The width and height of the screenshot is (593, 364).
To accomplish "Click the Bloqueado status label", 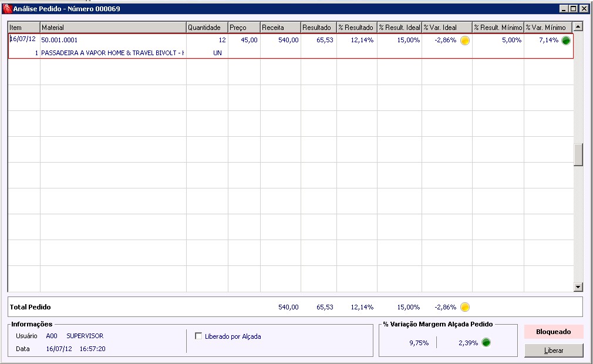I will click(x=554, y=332).
